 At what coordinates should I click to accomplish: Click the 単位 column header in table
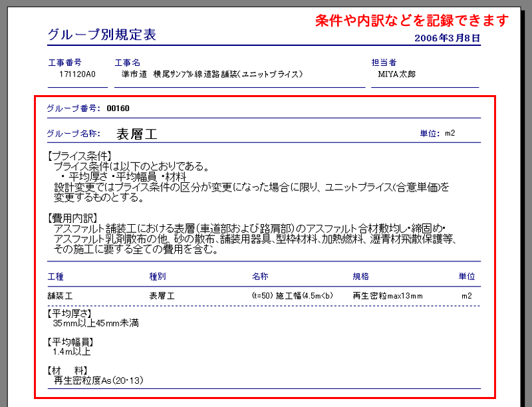[467, 277]
